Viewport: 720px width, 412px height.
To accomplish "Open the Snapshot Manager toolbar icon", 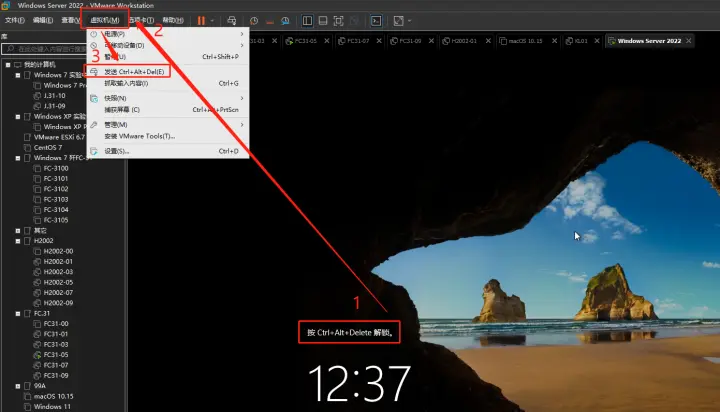I will 285,21.
